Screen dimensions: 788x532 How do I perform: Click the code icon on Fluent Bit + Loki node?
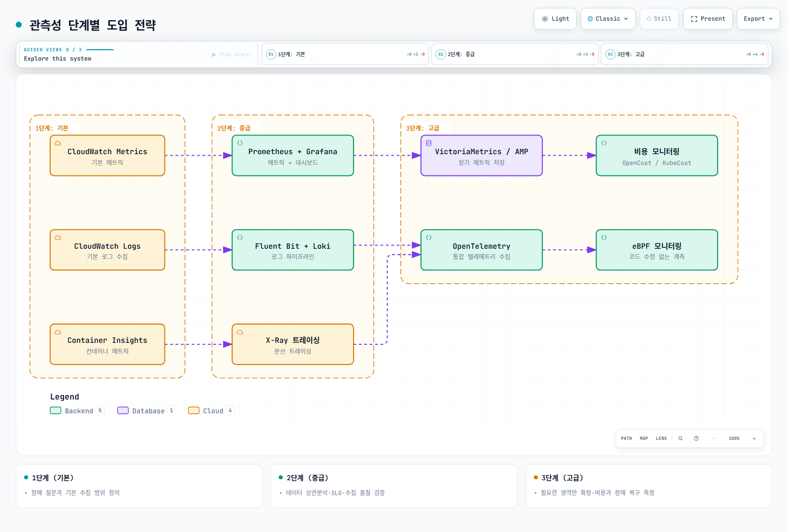click(240, 237)
